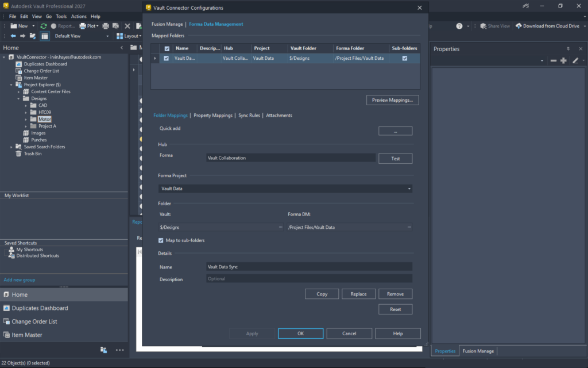Image resolution: width=588 pixels, height=368 pixels.
Task: Click Add new group link
Action: [20, 280]
